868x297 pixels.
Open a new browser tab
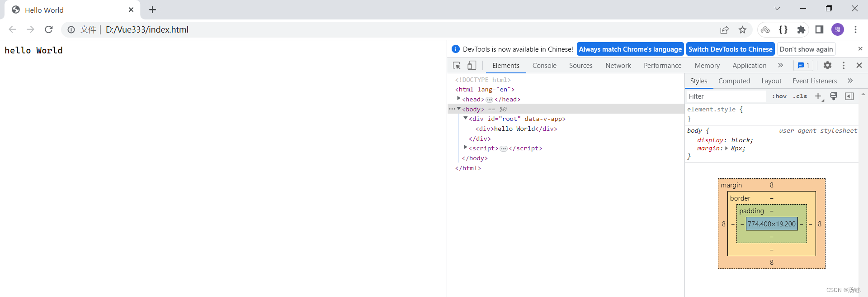(152, 10)
